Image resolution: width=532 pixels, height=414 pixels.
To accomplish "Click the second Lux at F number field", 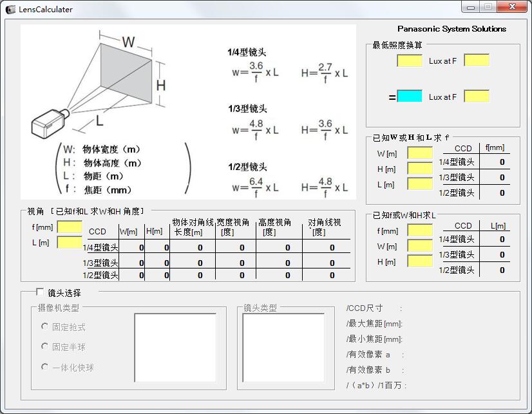I will pos(477,97).
